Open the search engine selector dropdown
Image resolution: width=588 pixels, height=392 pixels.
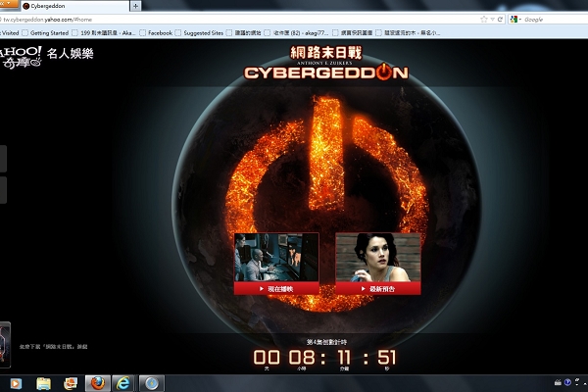515,20
